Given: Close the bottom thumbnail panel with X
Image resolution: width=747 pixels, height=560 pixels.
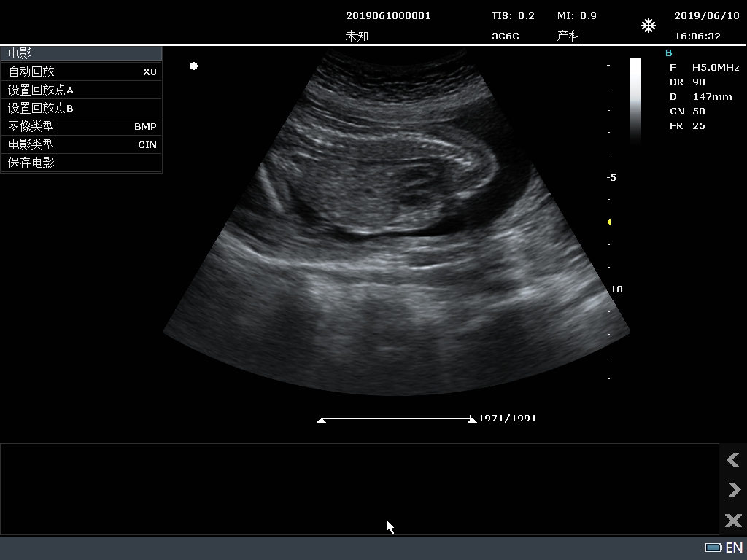Looking at the screenshot, I should coord(733,520).
